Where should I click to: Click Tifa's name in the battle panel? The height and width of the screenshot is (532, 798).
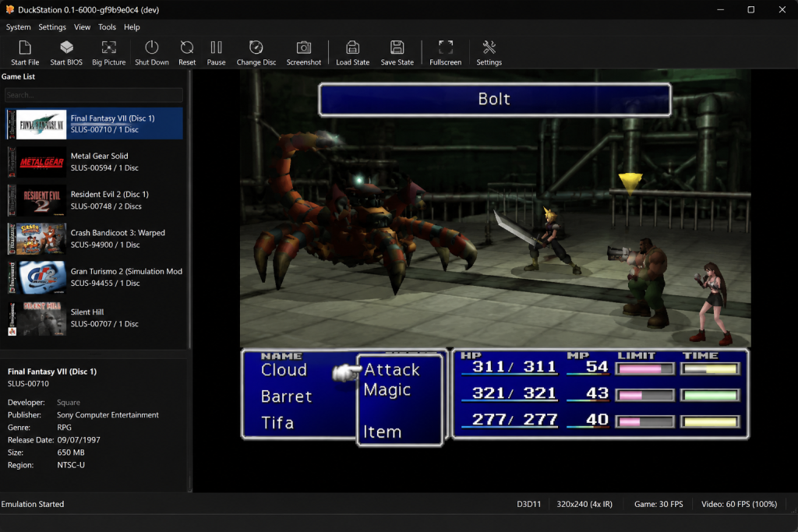point(277,423)
